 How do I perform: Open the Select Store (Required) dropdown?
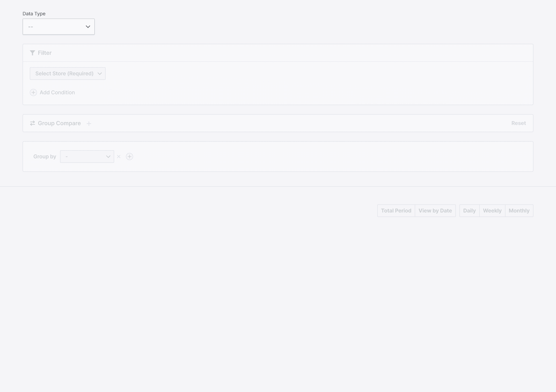pyautogui.click(x=64, y=74)
